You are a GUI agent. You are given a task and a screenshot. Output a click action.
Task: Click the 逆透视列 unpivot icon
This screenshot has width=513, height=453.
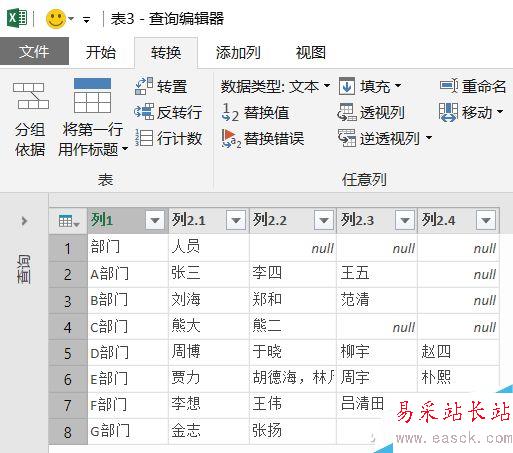pos(347,138)
